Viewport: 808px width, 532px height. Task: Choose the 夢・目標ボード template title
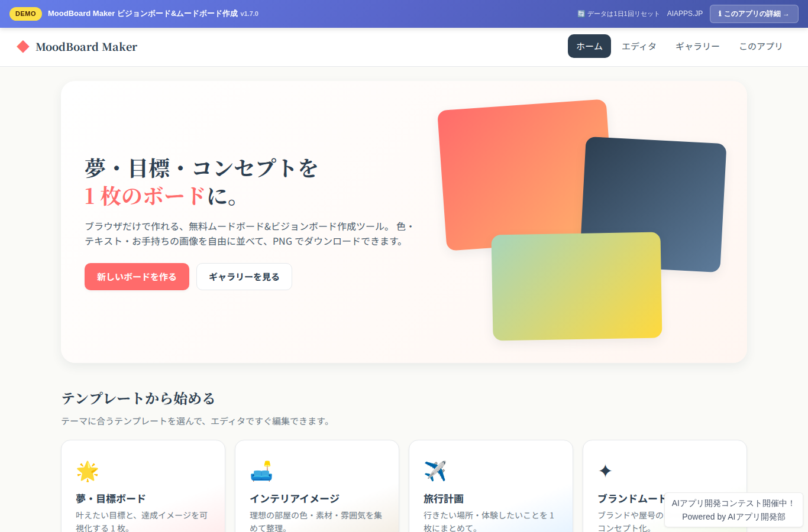(x=111, y=499)
